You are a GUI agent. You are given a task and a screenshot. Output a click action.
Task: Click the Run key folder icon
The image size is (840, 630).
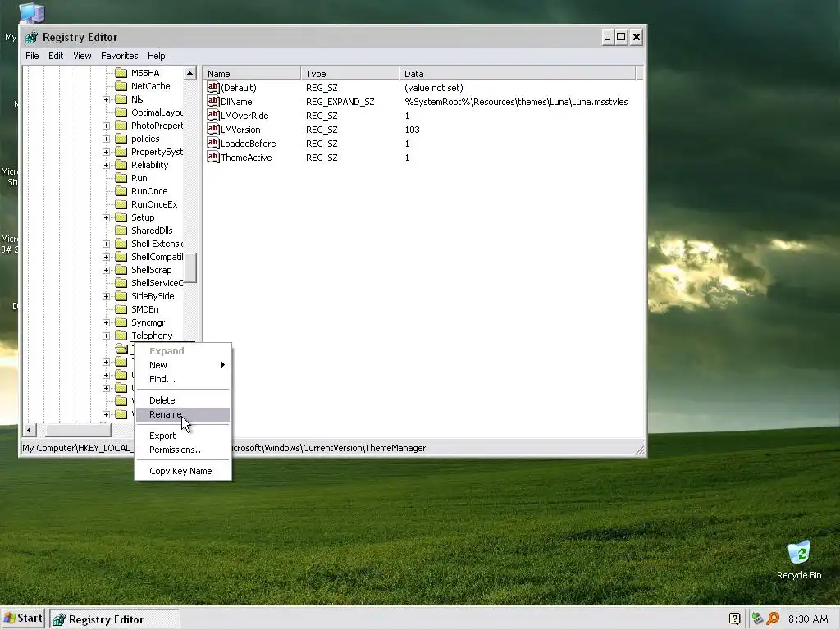[x=121, y=178]
